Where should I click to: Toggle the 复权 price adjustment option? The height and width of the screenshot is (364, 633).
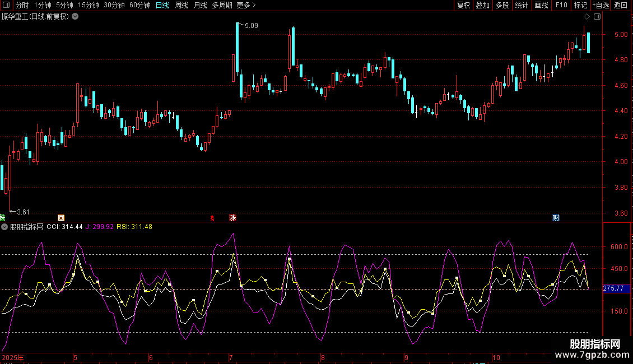pos(463,5)
